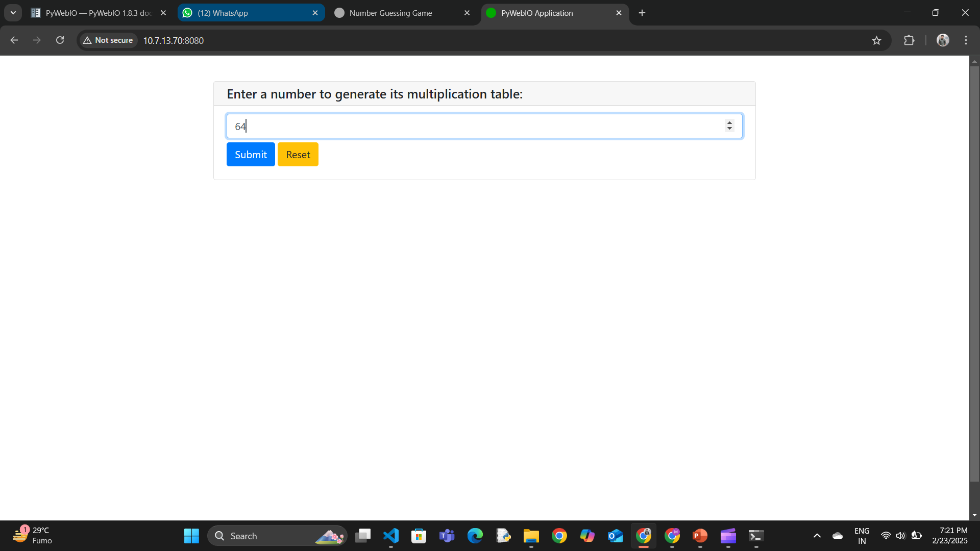The width and height of the screenshot is (980, 551).
Task: Click the taskbar Search box
Action: (x=278, y=536)
